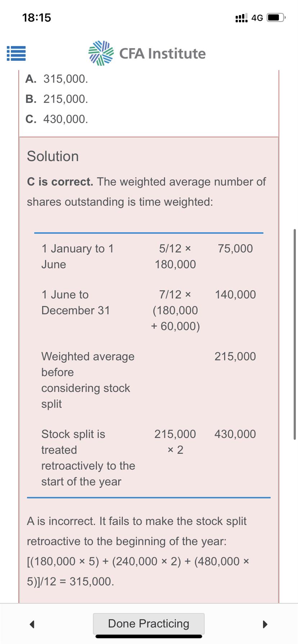Select answer option A. 315,000
This screenshot has width=298, height=644.
point(57,79)
